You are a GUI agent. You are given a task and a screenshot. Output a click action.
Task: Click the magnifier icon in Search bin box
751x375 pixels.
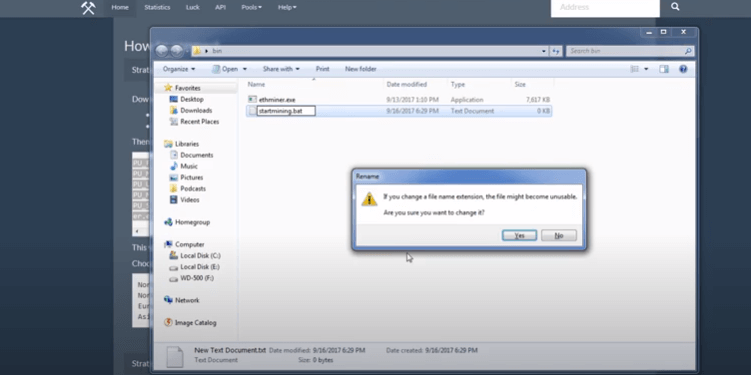click(688, 51)
